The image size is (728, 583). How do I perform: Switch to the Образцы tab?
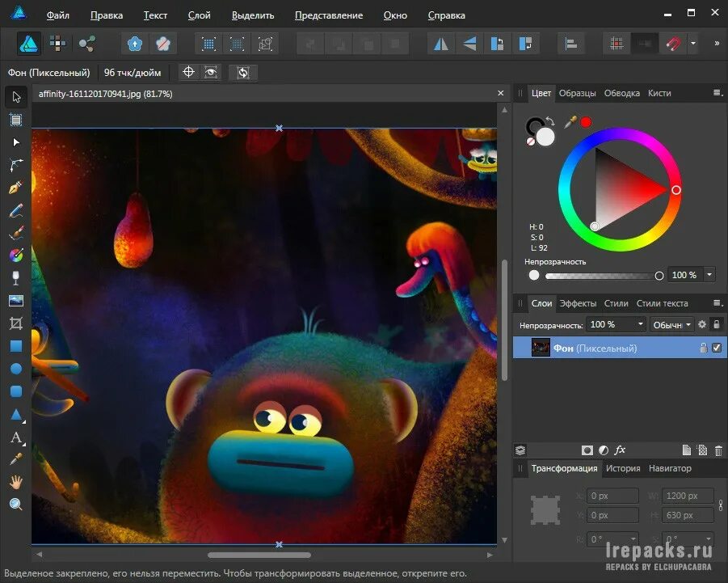577,93
